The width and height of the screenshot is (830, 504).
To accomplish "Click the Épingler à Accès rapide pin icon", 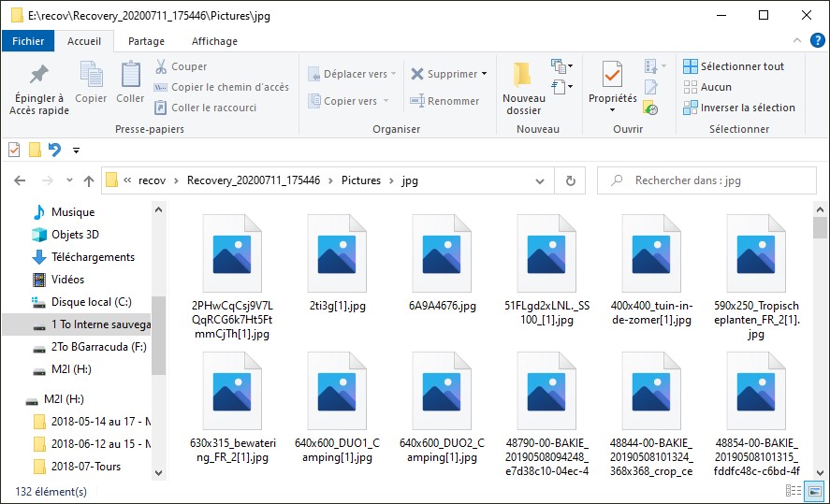I will (x=38, y=75).
